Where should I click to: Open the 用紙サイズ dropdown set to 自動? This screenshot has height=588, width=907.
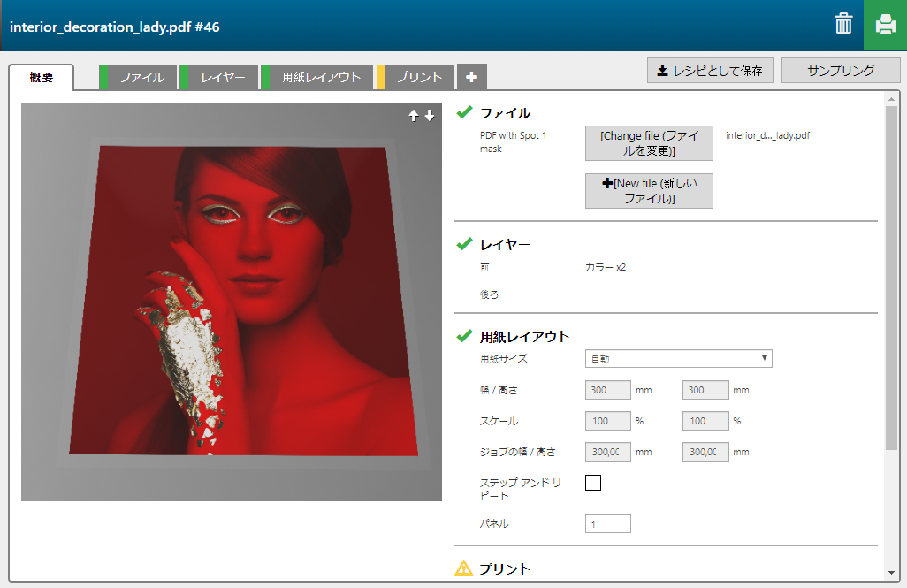[x=679, y=358]
